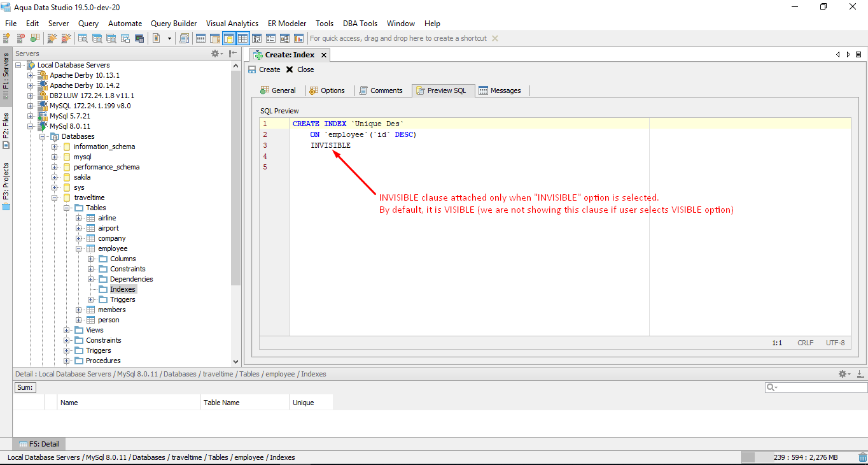Toggle the highlighted yellow panel toolbar icon
Viewport: 868px width, 465px height.
[x=229, y=38]
